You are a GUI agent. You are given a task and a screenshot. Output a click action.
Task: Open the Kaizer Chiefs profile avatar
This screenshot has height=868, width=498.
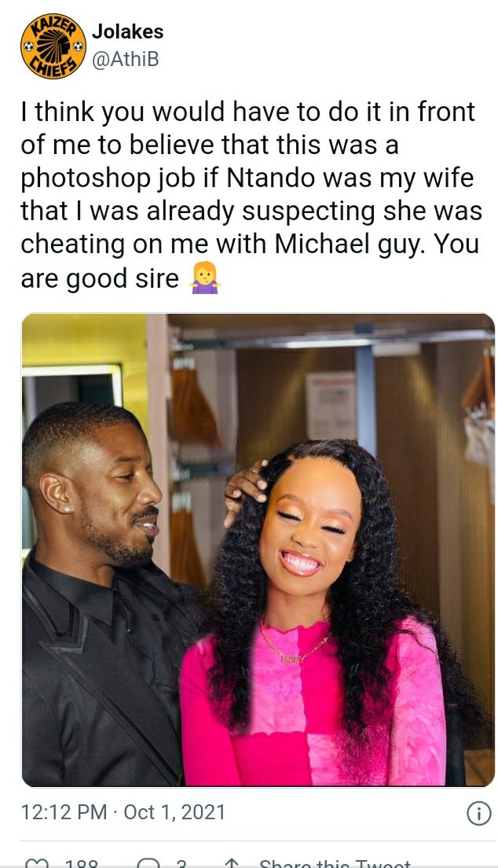53,46
